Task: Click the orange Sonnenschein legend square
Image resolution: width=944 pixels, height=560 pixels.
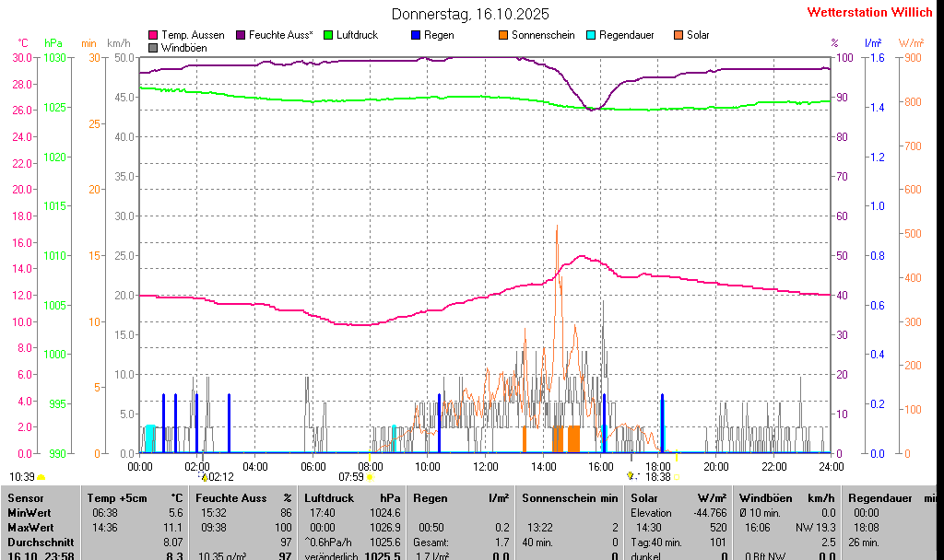Action: 503,35
